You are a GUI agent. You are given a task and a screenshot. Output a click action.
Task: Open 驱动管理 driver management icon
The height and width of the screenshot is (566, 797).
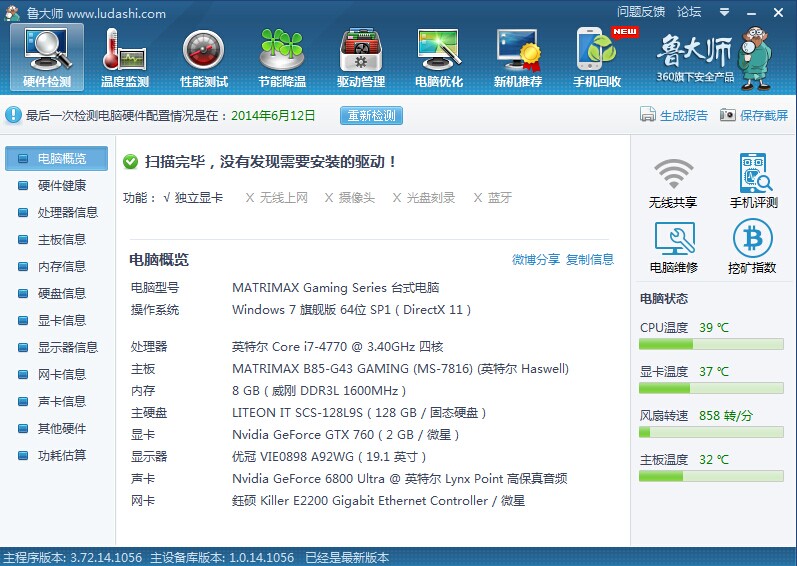click(361, 57)
